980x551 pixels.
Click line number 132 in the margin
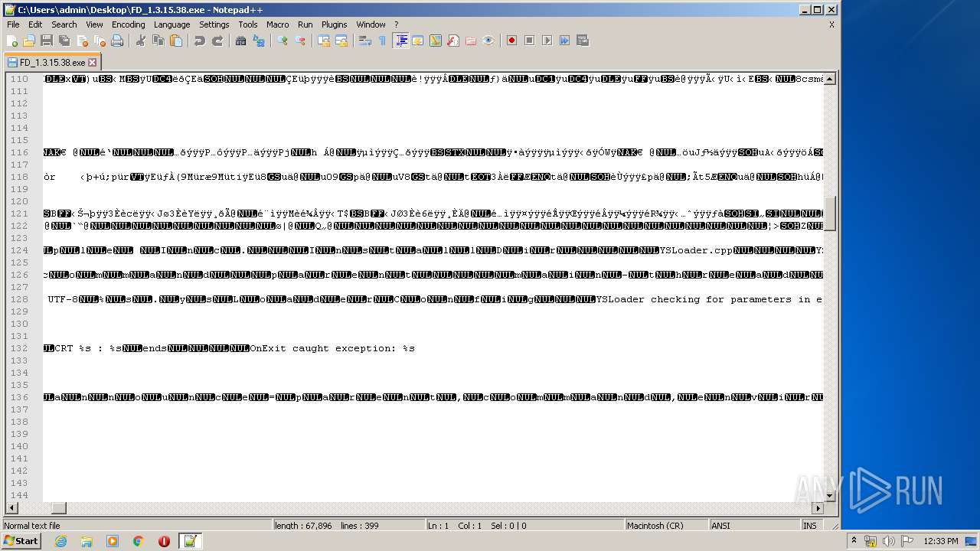coord(20,348)
